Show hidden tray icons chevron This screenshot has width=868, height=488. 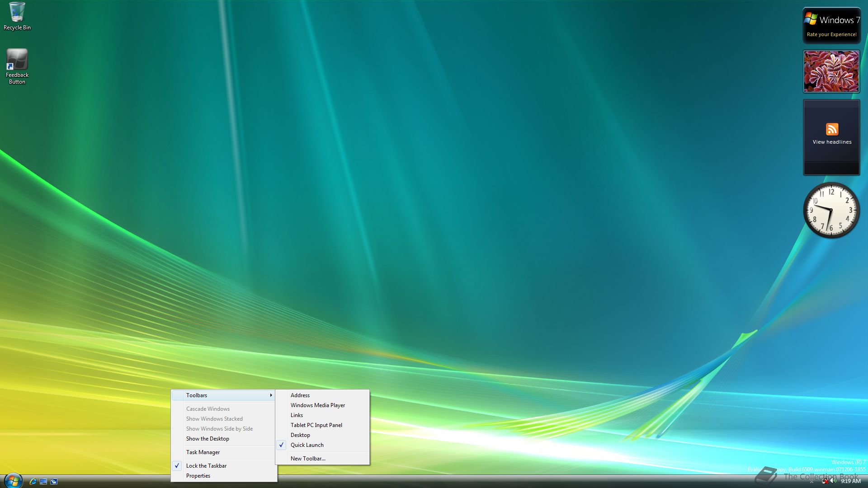pos(811,482)
